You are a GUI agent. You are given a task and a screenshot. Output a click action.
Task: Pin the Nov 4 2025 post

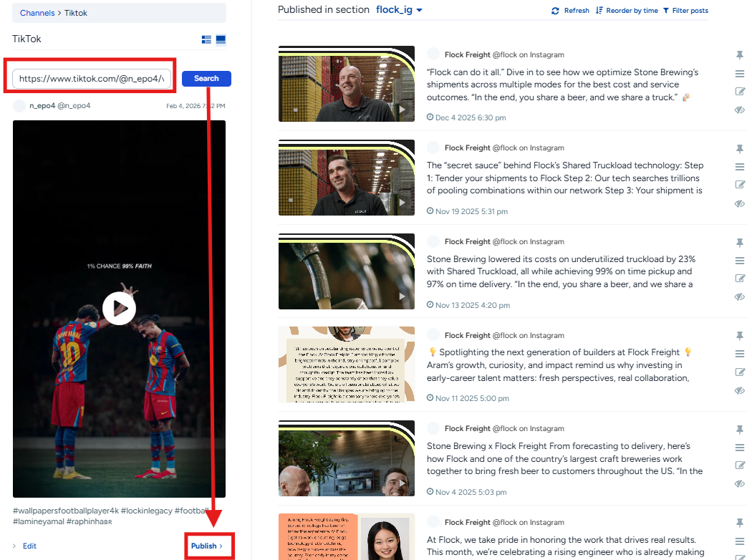(740, 430)
